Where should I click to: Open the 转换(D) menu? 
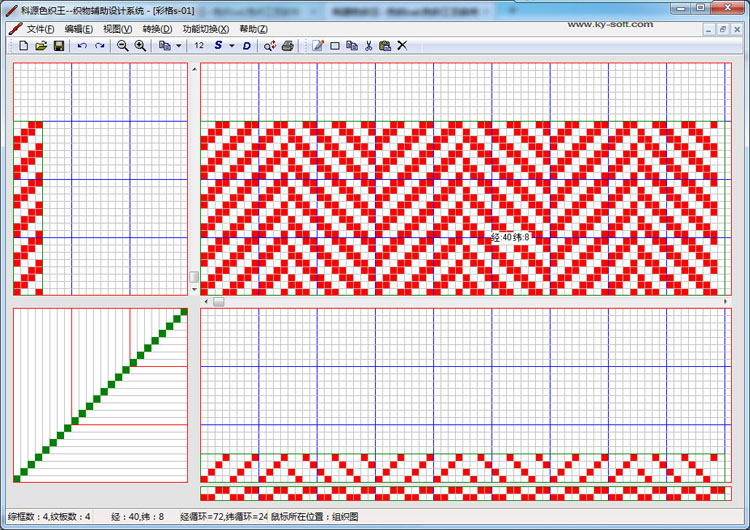pyautogui.click(x=157, y=29)
